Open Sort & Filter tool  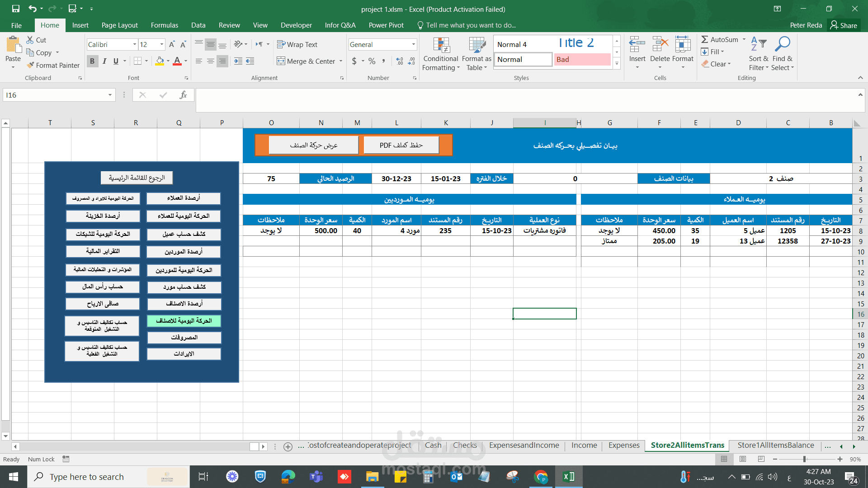click(758, 54)
